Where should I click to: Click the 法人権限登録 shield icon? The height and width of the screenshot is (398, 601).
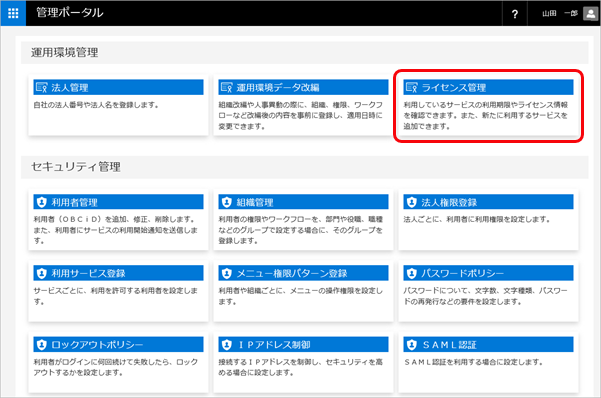(412, 202)
